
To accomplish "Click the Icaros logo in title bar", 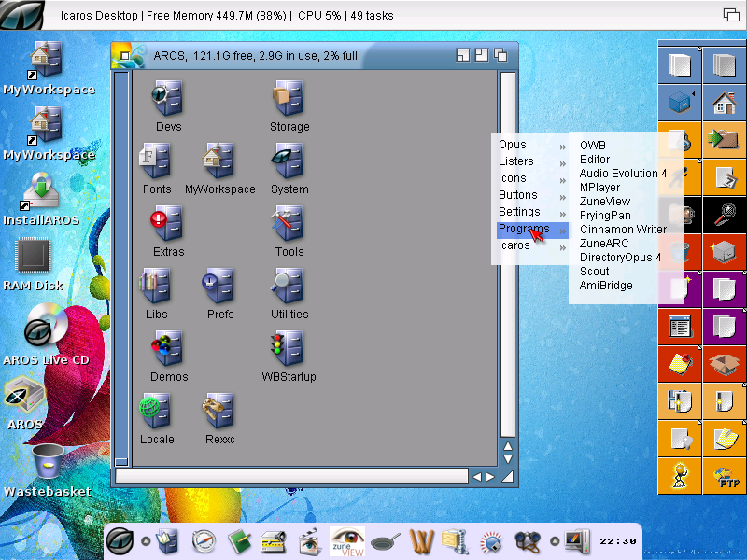I will click(x=21, y=15).
